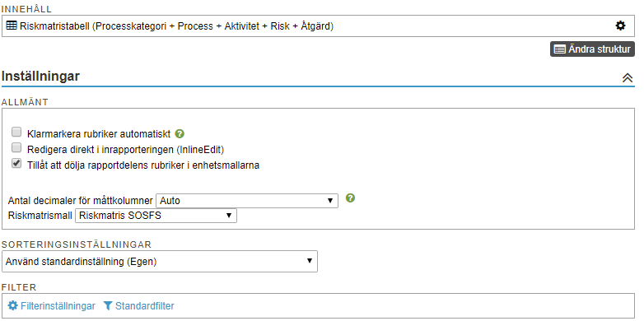Click the funnel icon of Standardfilter
The width and height of the screenshot is (644, 321).
(x=108, y=306)
